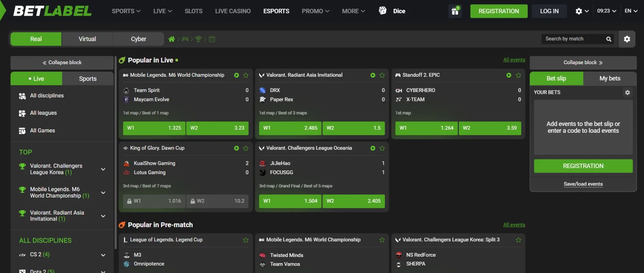Click Valorant Radiant Asia trophy icon in sidebar
Screen dimensions: 644x273
pos(22,213)
